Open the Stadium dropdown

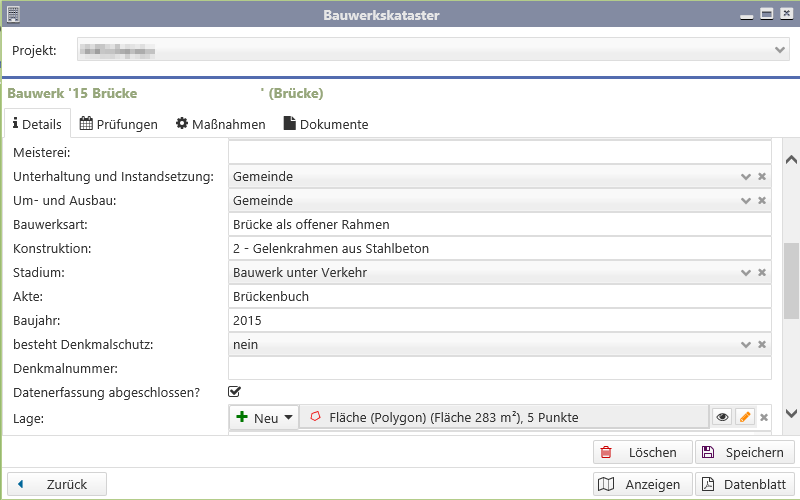(x=745, y=272)
